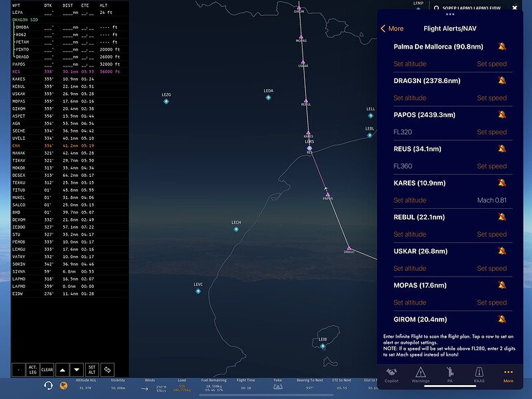Tap the DRAGO waypoint triangle on map
This screenshot has width=532, height=399.
pyautogui.click(x=348, y=248)
